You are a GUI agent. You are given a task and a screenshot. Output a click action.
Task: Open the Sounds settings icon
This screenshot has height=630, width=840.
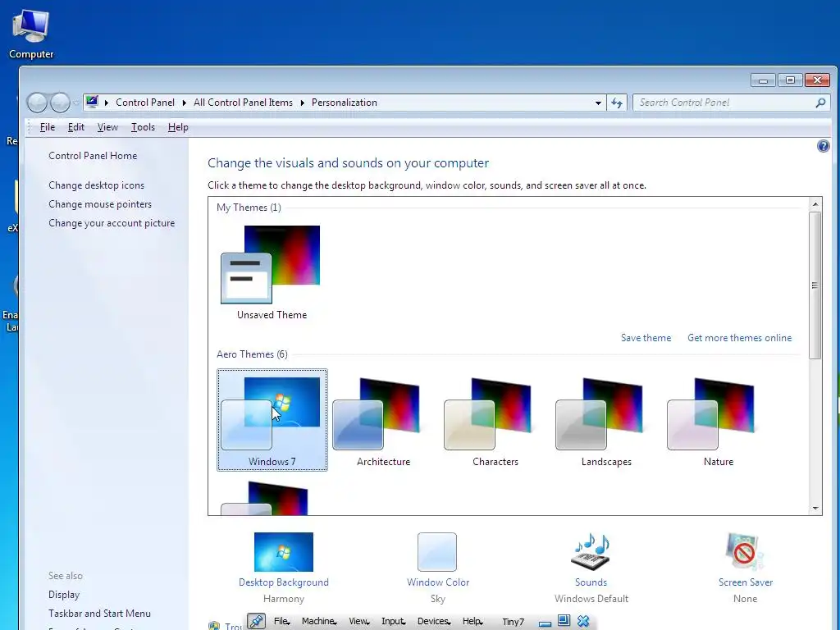click(x=591, y=552)
